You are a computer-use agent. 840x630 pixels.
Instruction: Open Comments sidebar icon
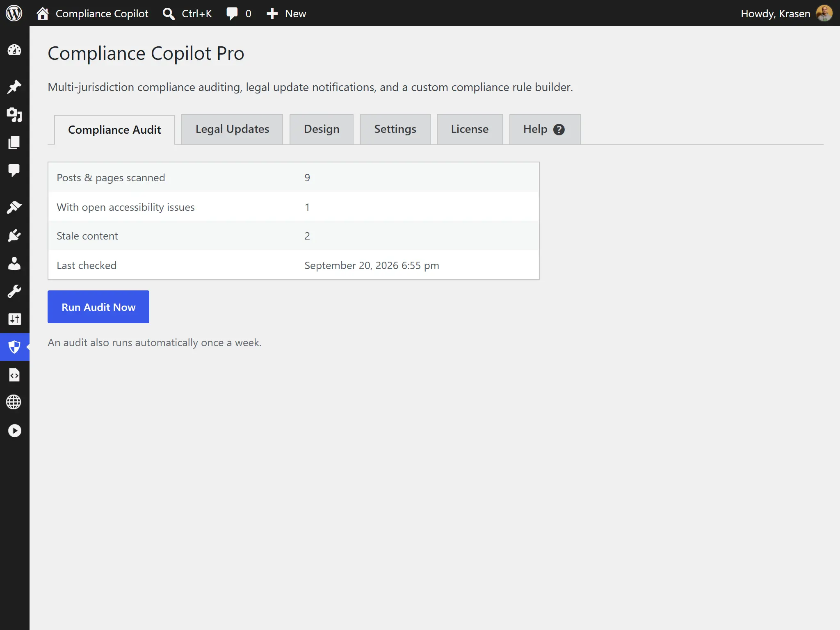pyautogui.click(x=14, y=170)
